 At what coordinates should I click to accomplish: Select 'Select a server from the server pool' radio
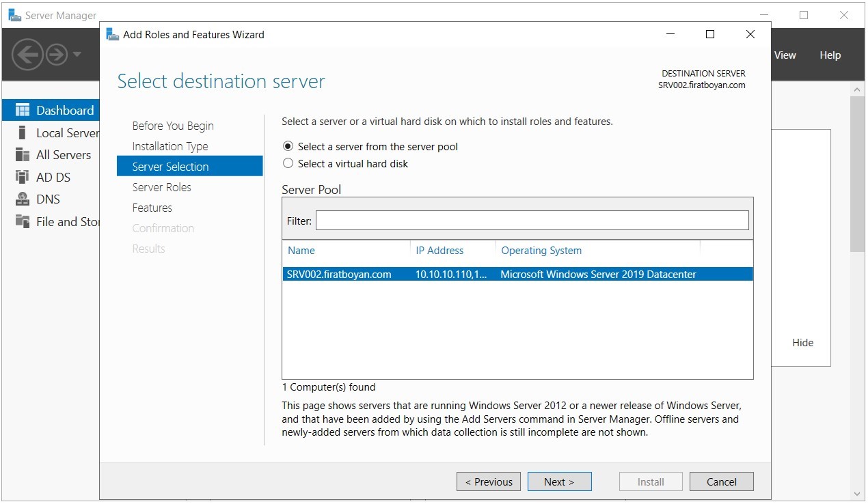click(x=288, y=146)
